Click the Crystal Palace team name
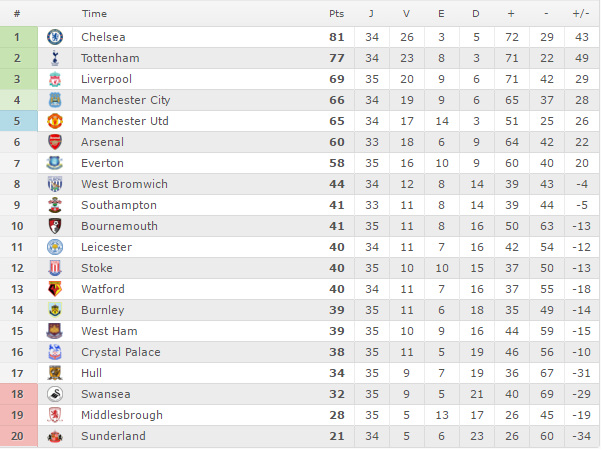The height and width of the screenshot is (449, 601). coord(121,352)
